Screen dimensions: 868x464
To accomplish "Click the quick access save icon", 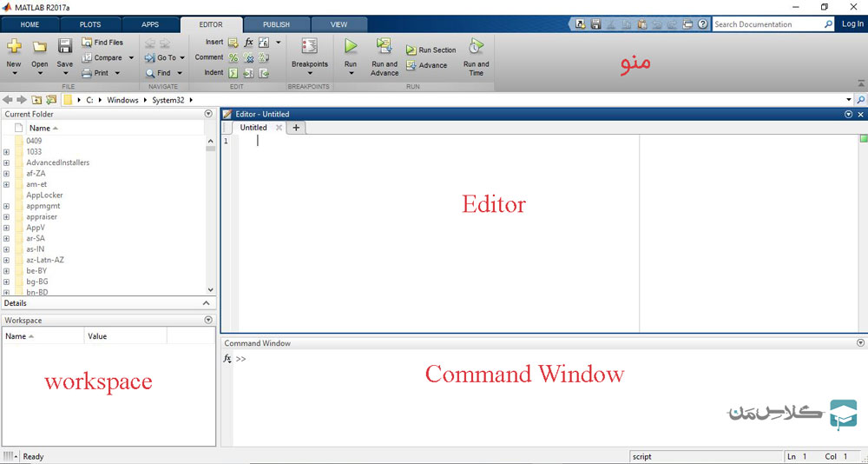I will 595,24.
